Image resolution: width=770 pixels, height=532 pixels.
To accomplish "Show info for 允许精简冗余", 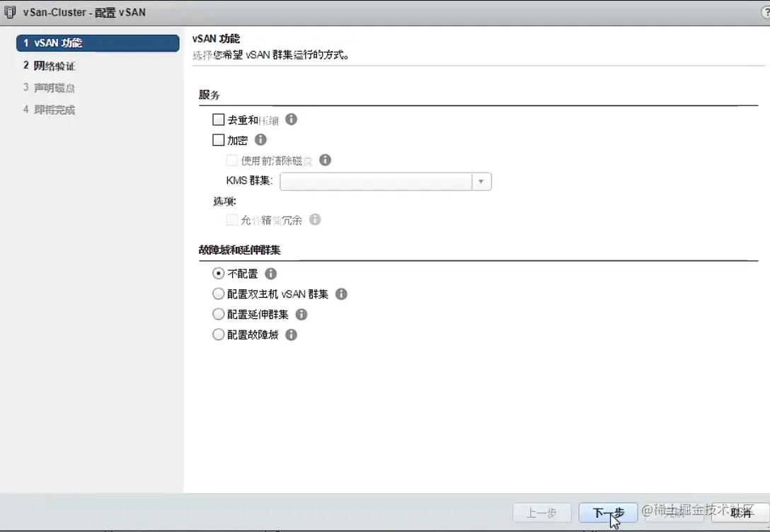I will click(x=315, y=219).
